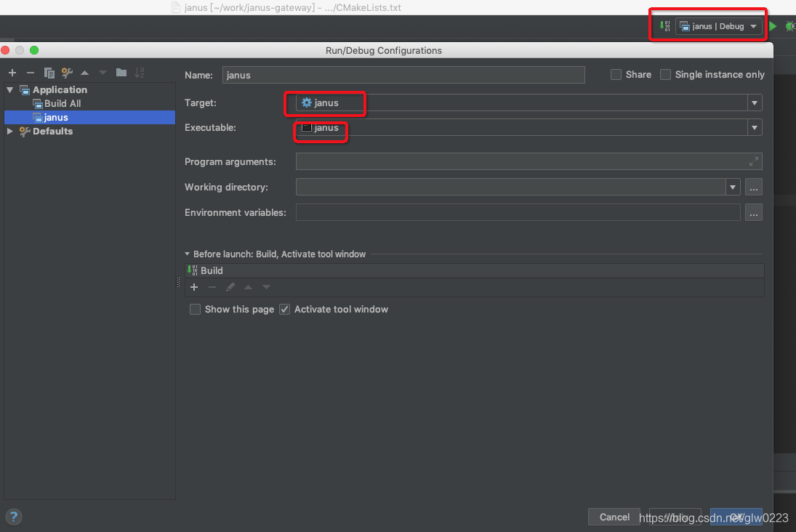Image resolution: width=796 pixels, height=532 pixels.
Task: Open help with question mark icon
Action: (x=14, y=517)
